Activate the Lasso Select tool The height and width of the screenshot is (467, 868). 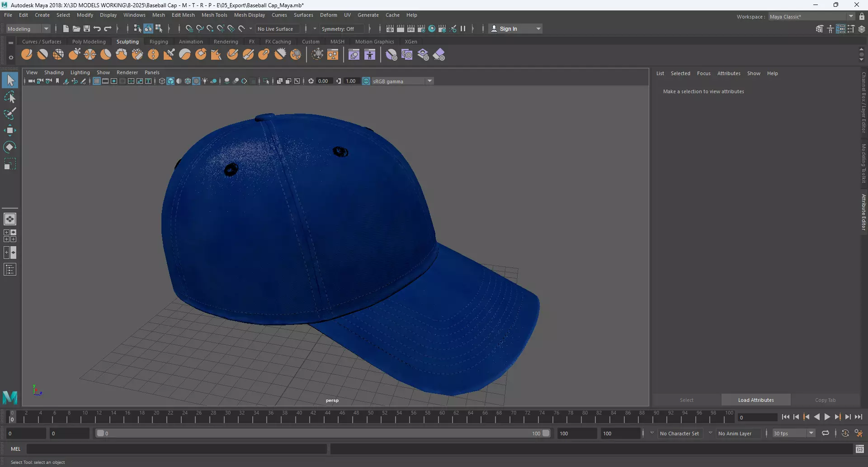(x=10, y=97)
